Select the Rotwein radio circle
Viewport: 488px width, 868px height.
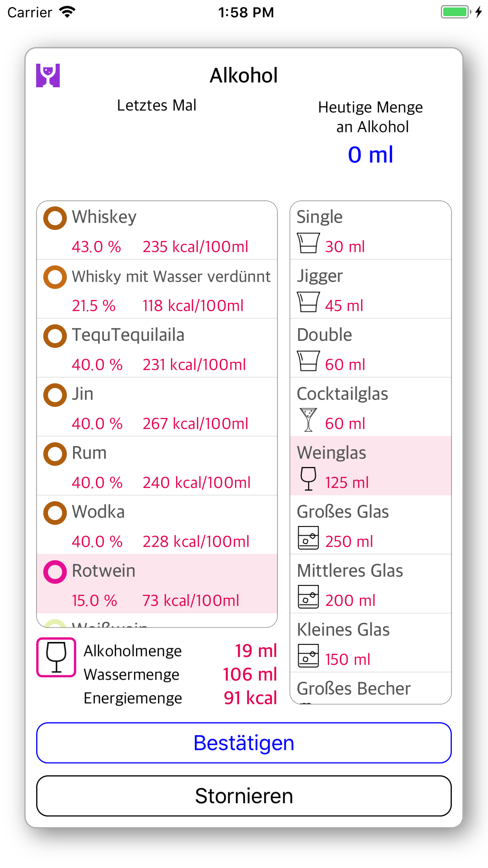(55, 572)
